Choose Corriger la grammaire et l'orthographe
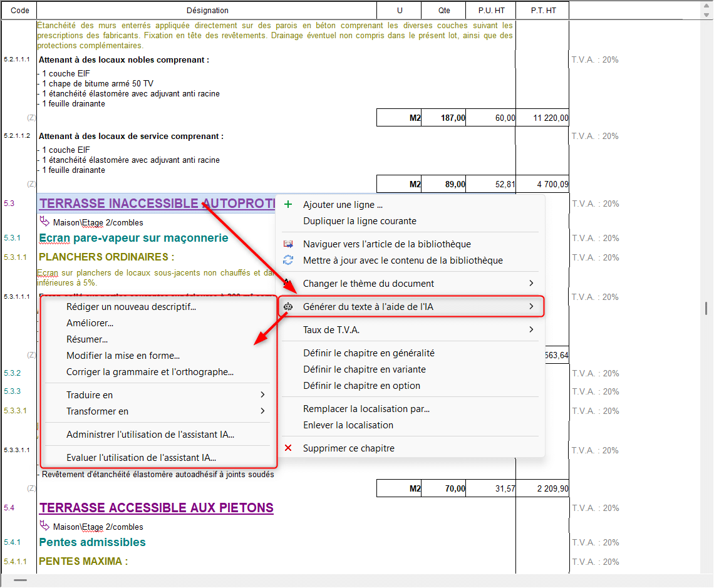 pyautogui.click(x=150, y=372)
